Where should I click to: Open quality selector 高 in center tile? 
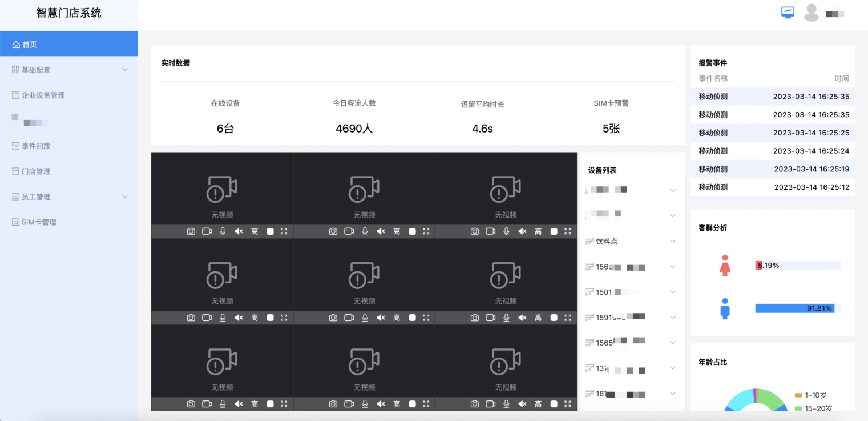point(397,318)
